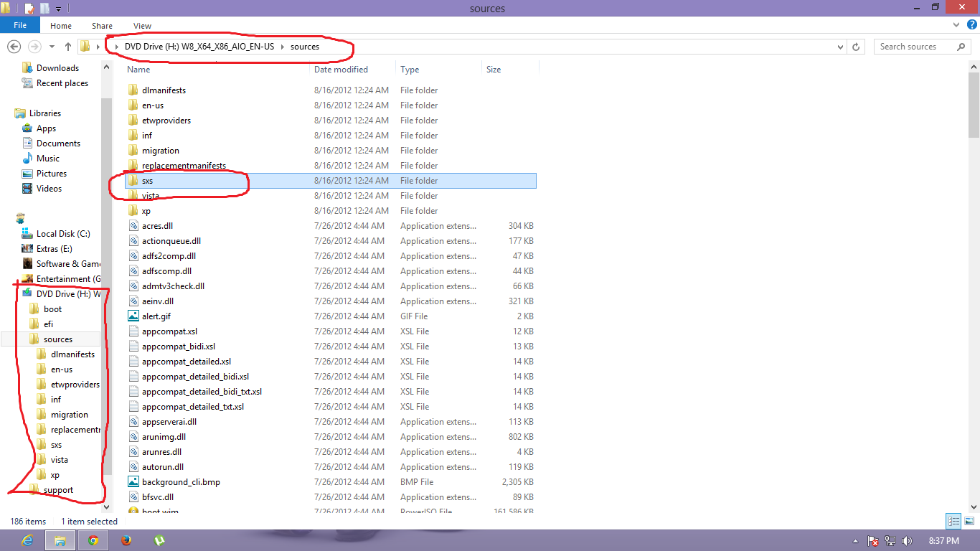Open Google Chrome from taskbar

pos(93,540)
